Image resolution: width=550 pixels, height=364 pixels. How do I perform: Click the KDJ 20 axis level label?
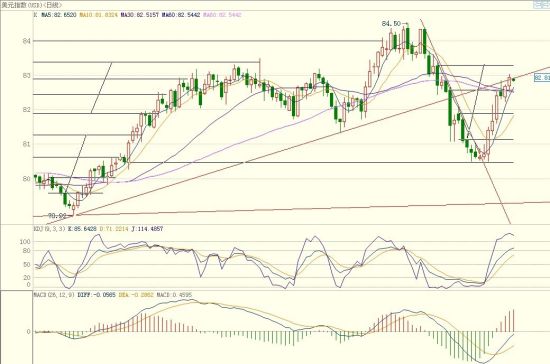[x=27, y=277]
